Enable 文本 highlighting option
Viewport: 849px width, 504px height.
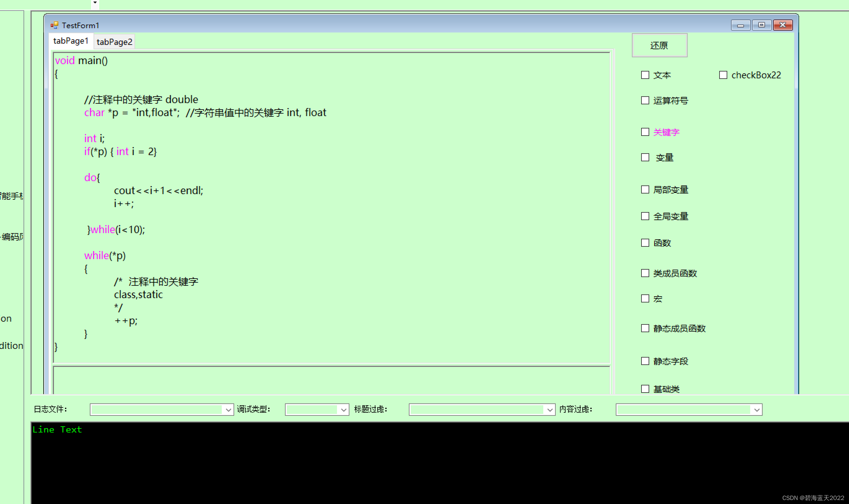coord(646,75)
